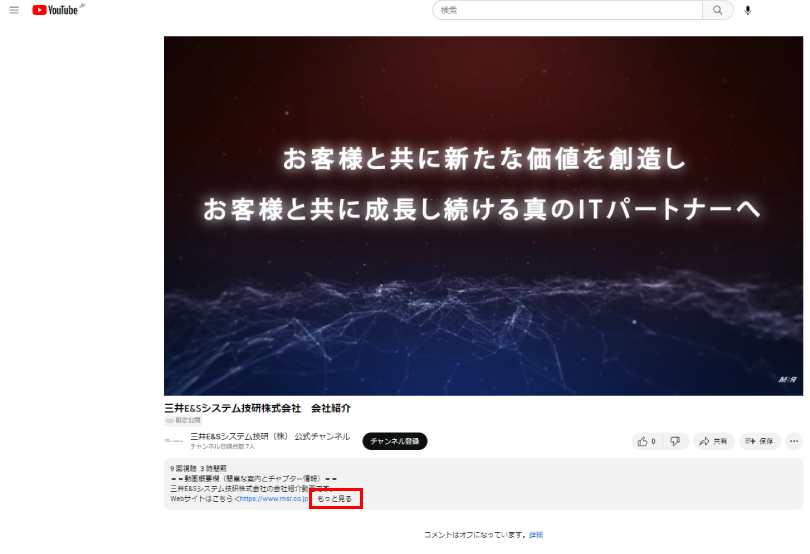810x554 pixels.
Task: Open the www.msr.co.jp website link
Action: click(274, 499)
